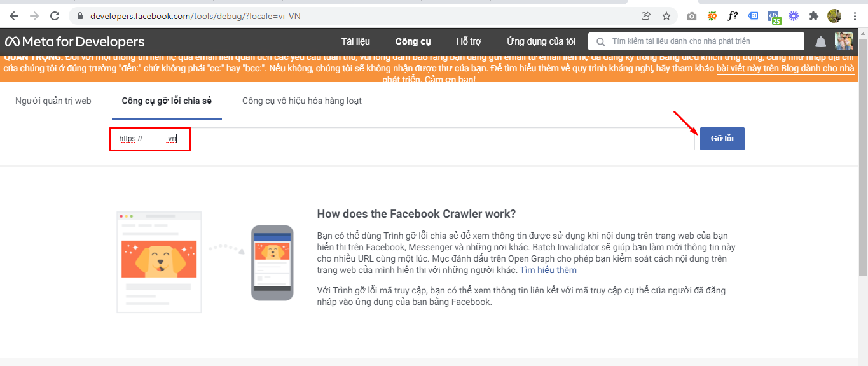The height and width of the screenshot is (366, 868).
Task: Open the SEOquake SQ extension
Action: tap(713, 16)
